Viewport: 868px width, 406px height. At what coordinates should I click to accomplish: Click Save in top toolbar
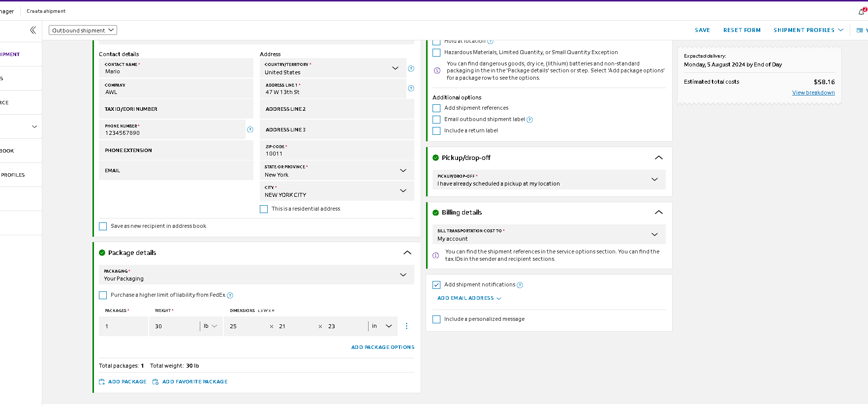[702, 30]
